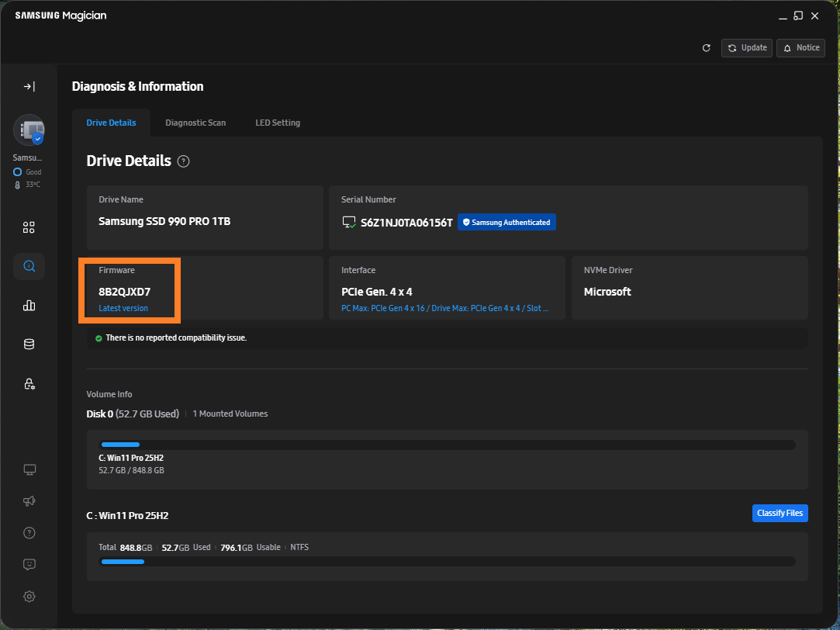This screenshot has width=840, height=630.
Task: Open settings gear icon in sidebar
Action: click(29, 597)
